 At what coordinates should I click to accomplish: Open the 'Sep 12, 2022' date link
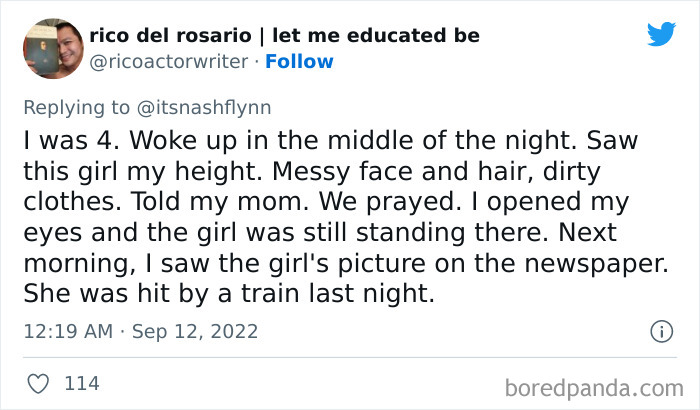point(196,331)
